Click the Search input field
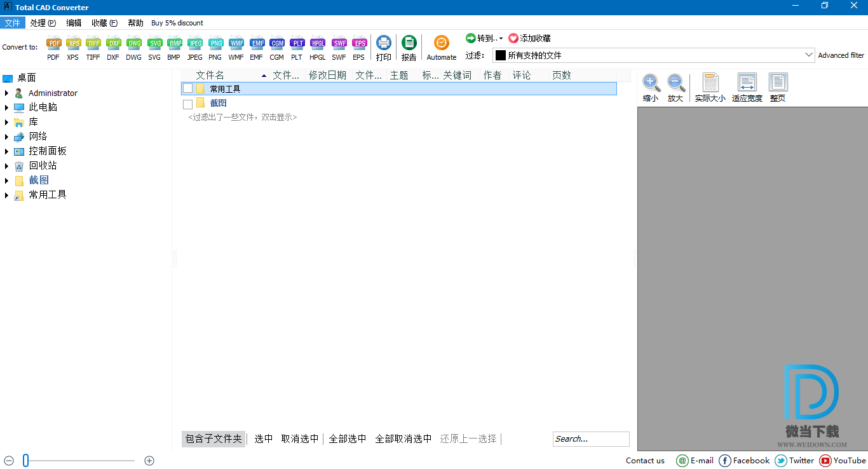This screenshot has height=469, width=868. coord(591,438)
